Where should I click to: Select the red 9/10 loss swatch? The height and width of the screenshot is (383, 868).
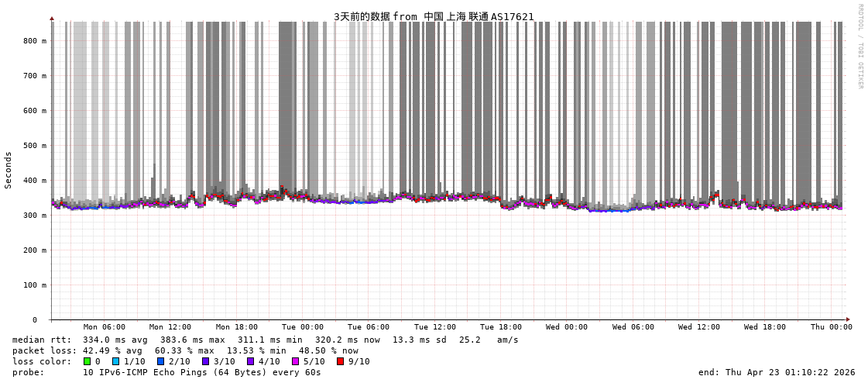pos(340,361)
